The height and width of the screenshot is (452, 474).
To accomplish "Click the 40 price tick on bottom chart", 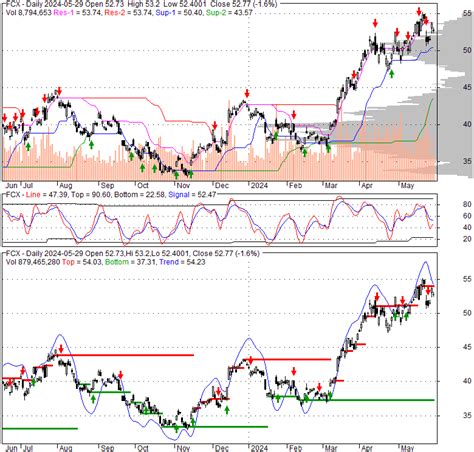I will click(x=467, y=381).
